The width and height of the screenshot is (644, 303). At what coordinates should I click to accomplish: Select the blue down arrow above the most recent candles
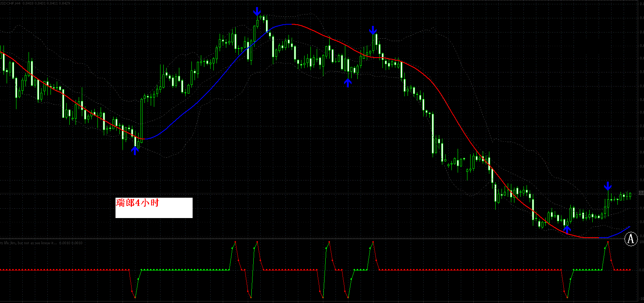pyautogui.click(x=608, y=186)
